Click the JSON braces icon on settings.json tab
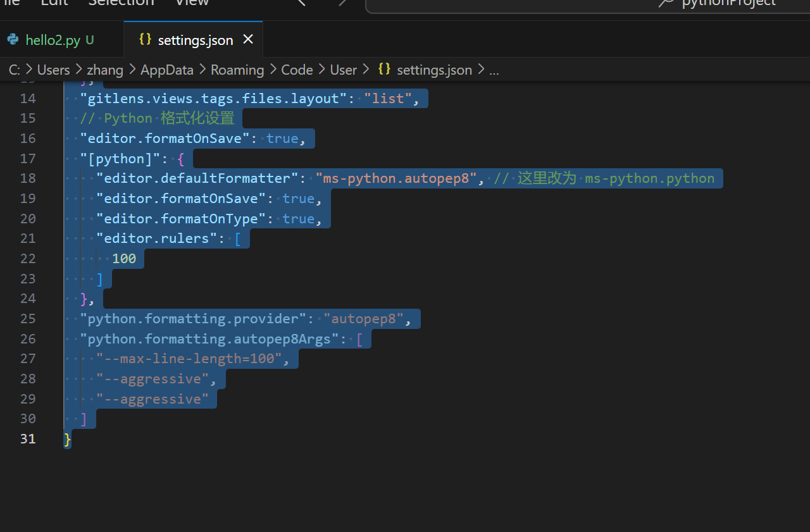This screenshot has height=532, width=810. 145,39
